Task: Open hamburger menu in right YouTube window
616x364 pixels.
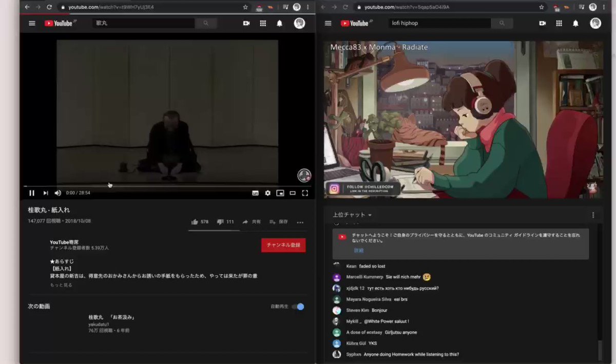Action: [329, 23]
